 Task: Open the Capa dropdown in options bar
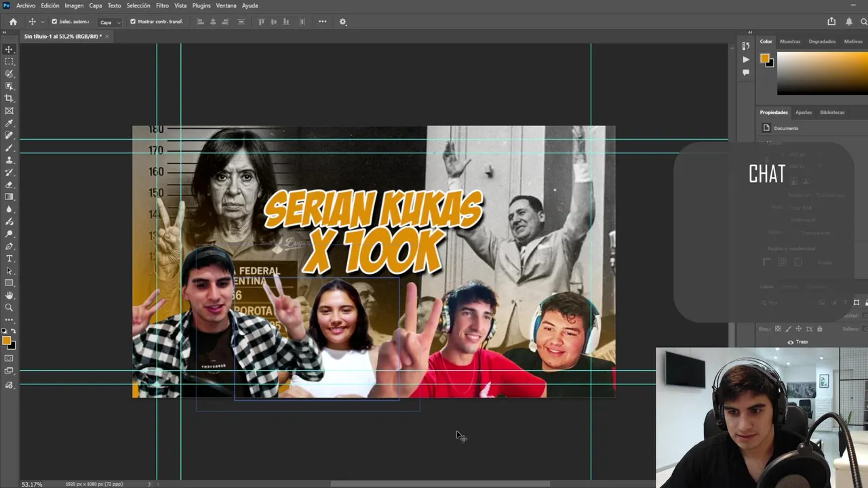tap(110, 22)
